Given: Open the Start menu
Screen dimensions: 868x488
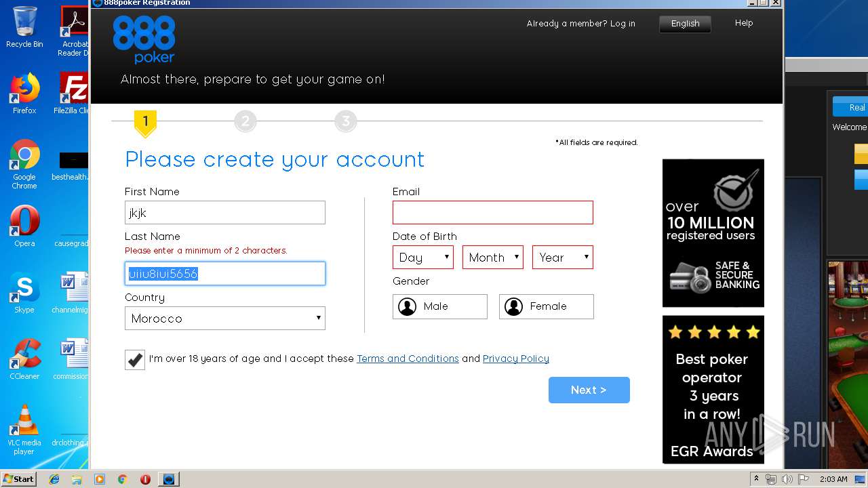Looking at the screenshot, I should [x=19, y=479].
